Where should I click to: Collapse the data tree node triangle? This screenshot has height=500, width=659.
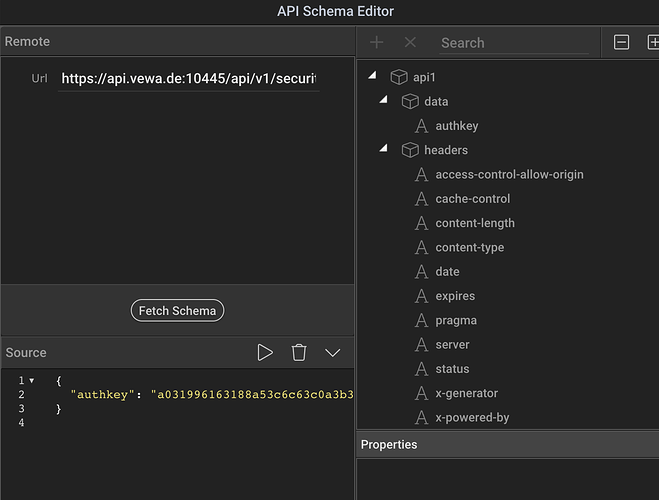[x=383, y=100]
